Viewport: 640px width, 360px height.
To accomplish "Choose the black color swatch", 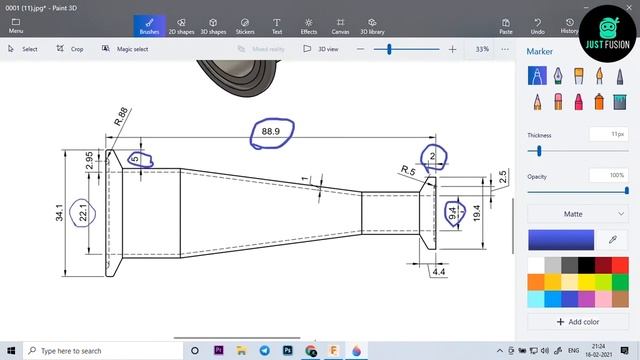I will 586,265.
